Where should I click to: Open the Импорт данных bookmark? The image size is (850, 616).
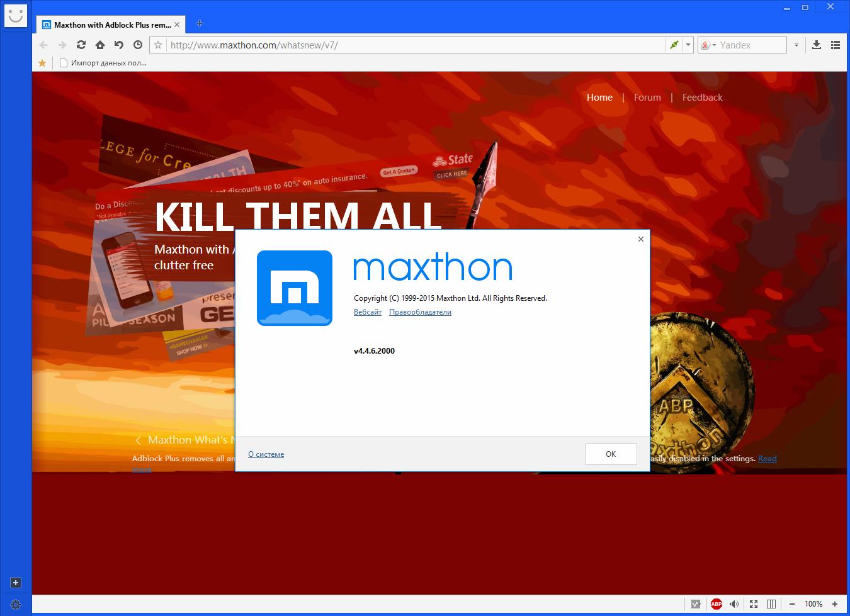click(103, 63)
